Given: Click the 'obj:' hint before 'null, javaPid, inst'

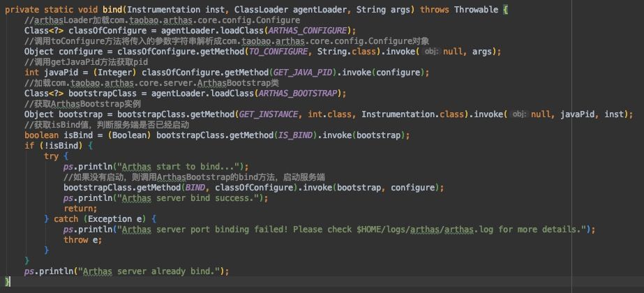Looking at the screenshot, I should pos(519,114).
